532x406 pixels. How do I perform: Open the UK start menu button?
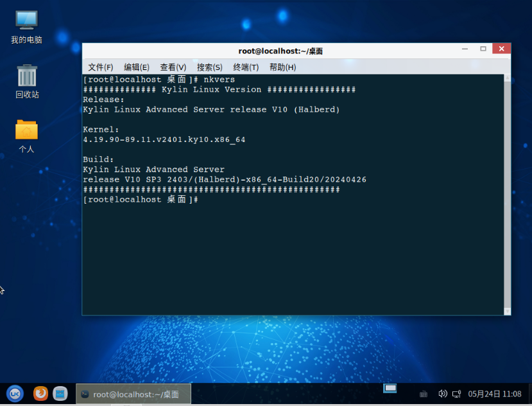[x=15, y=394]
